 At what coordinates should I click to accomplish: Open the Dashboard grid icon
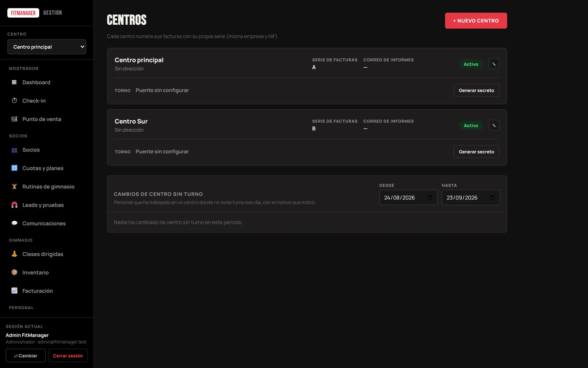(14, 82)
